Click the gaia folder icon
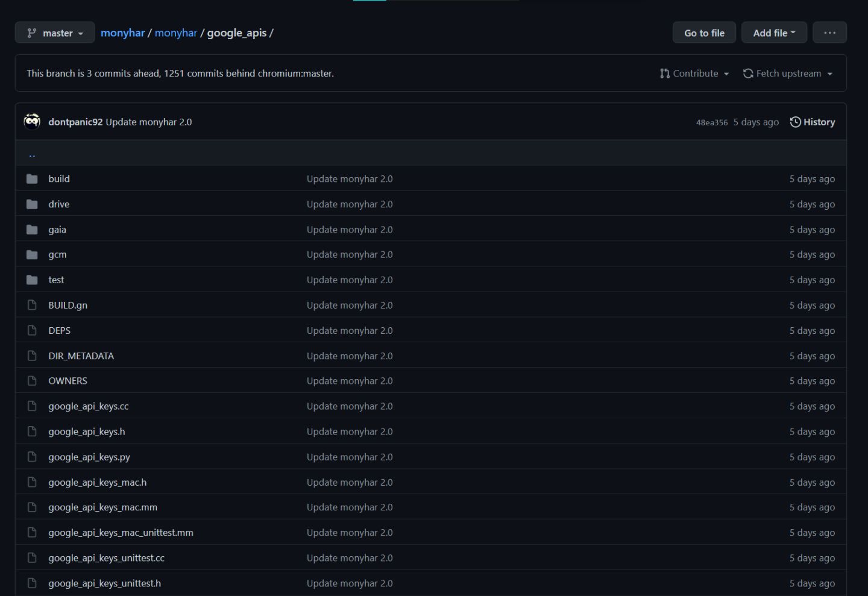Image resolution: width=868 pixels, height=596 pixels. (x=32, y=230)
